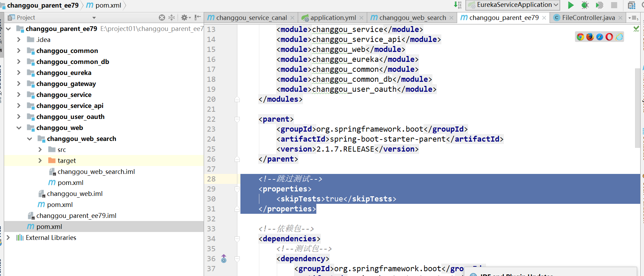The width and height of the screenshot is (644, 276).
Task: Expand the changgou_user_oauth module
Action: [19, 117]
